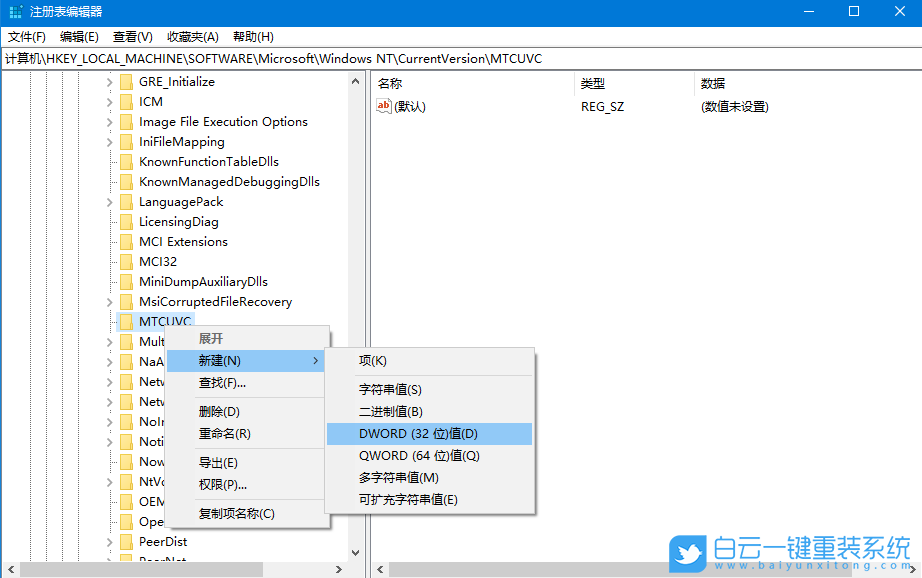Select the KnownManagedDebuggingDlls folder icon

pos(126,181)
